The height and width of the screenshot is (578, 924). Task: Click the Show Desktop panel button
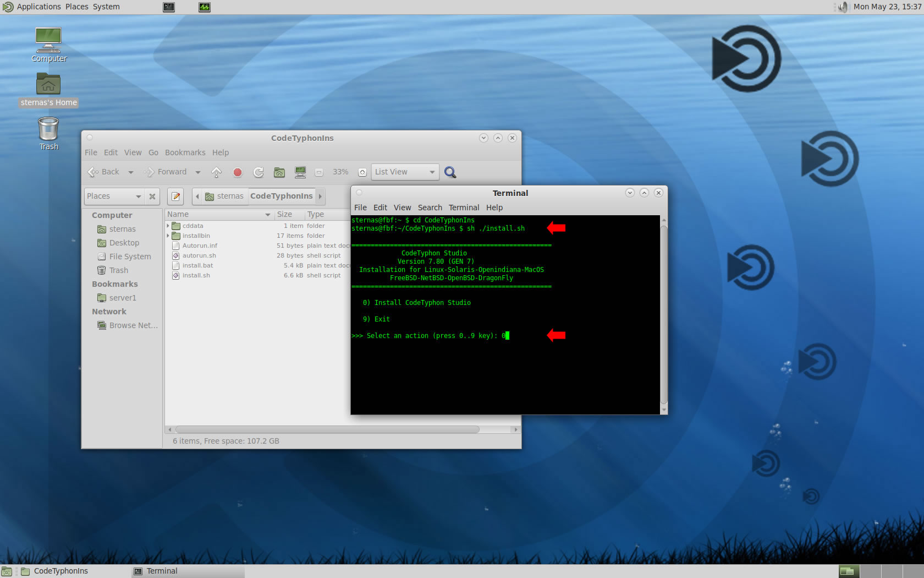pyautogui.click(x=7, y=571)
